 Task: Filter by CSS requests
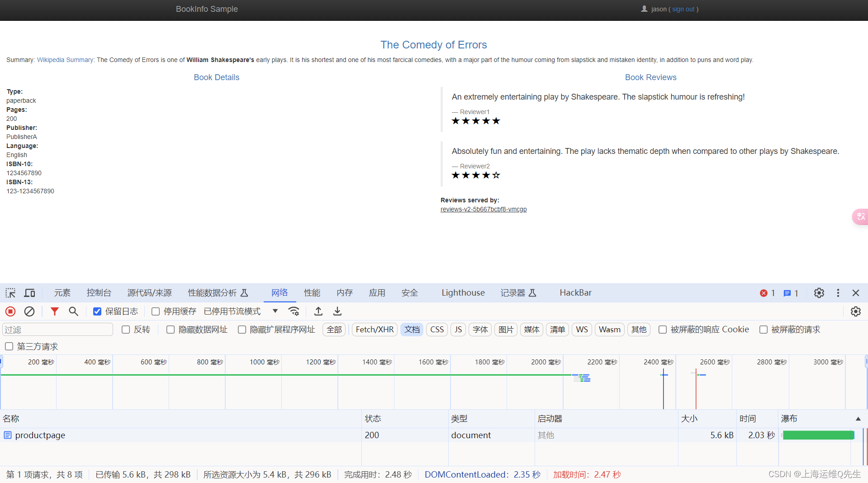[x=437, y=330]
